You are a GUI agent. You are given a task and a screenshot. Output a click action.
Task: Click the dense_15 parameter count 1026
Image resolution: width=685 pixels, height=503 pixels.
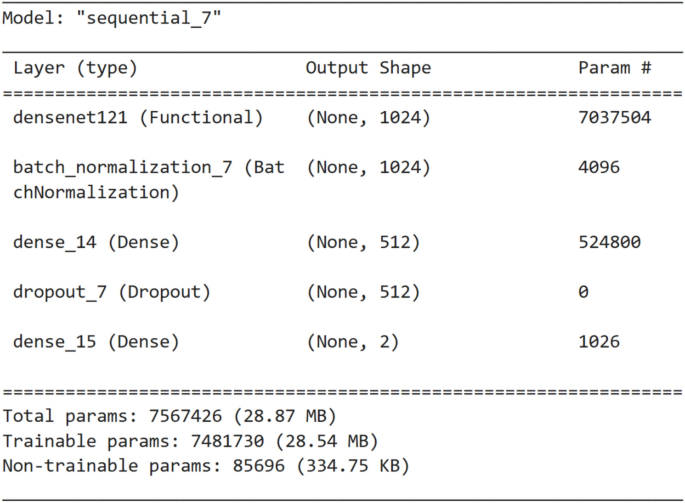coord(599,342)
